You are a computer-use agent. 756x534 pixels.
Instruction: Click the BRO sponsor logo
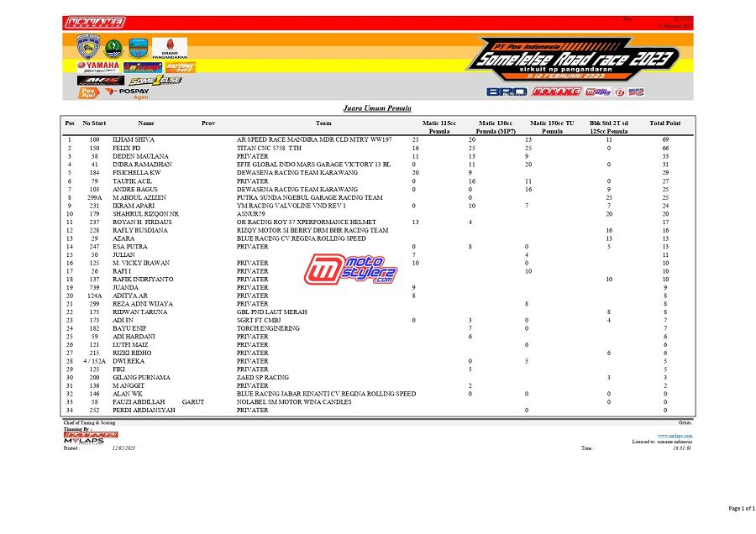tap(506, 92)
